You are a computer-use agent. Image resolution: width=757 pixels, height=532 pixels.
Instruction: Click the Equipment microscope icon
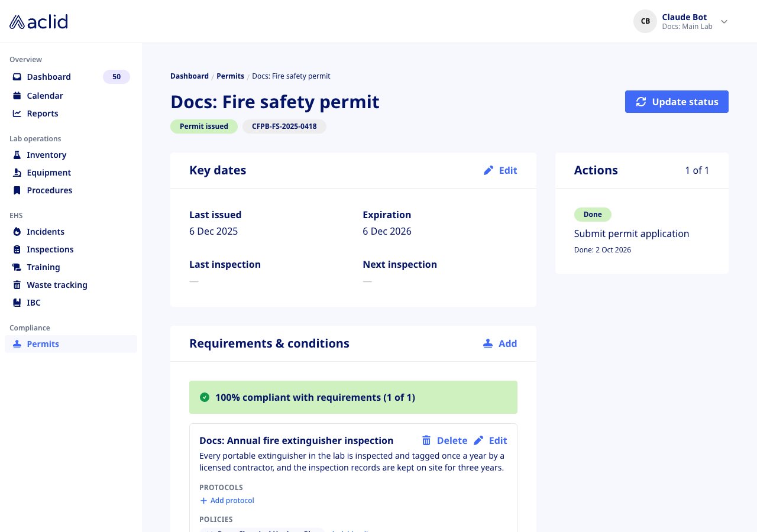click(17, 173)
